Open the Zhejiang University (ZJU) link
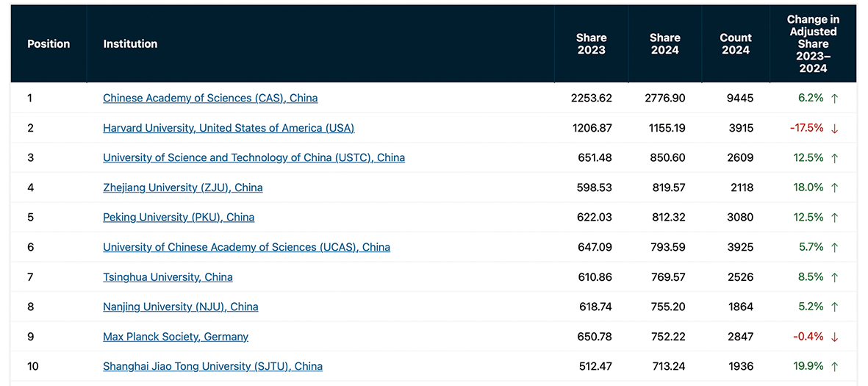Image resolution: width=868 pixels, height=386 pixels. point(182,187)
